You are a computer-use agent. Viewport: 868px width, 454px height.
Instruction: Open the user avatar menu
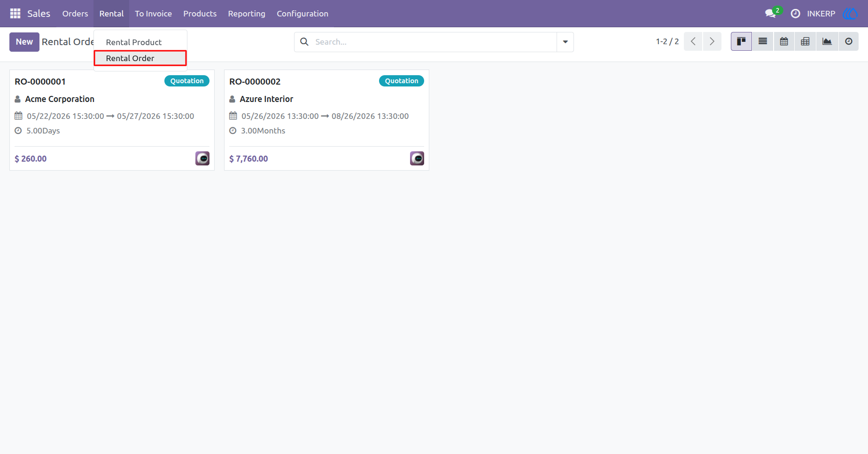click(850, 14)
